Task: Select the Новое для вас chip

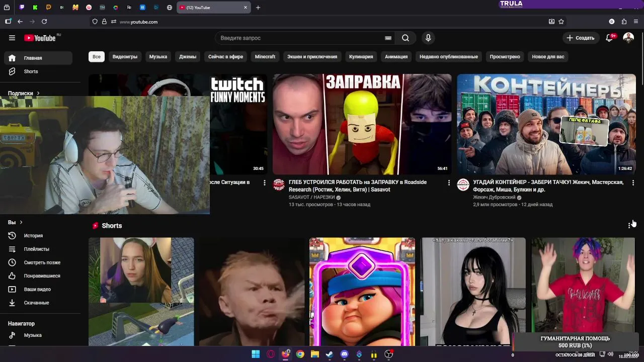Action: coord(548,56)
